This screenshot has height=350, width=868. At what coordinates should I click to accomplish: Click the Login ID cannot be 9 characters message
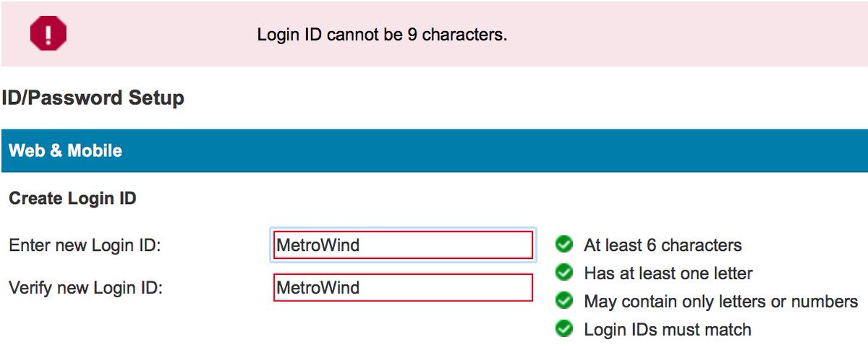click(382, 35)
